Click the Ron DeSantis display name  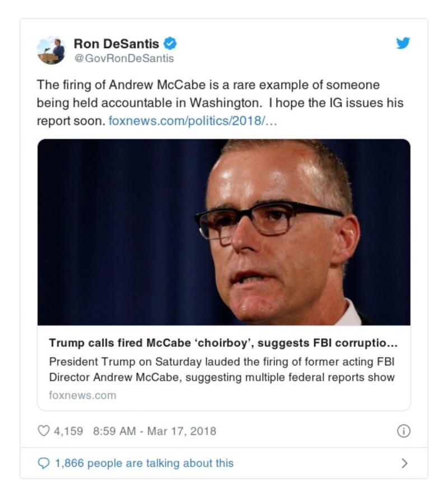coord(116,44)
